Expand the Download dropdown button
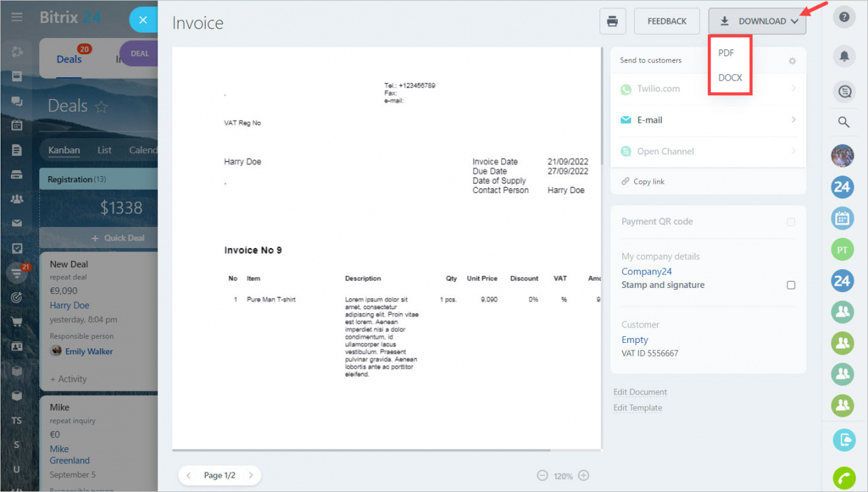 pos(757,21)
